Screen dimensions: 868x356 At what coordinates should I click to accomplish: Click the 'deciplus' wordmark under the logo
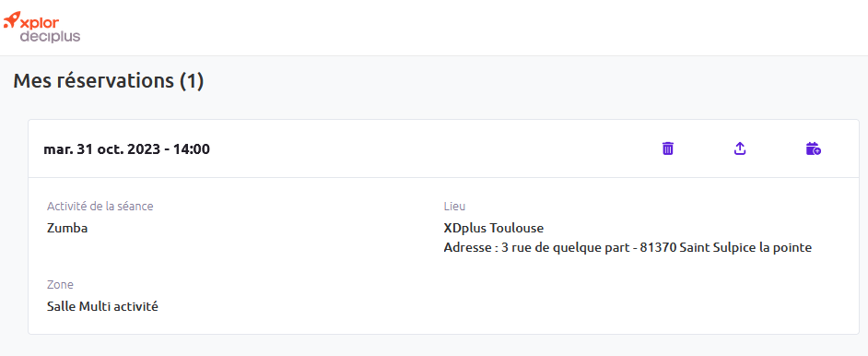(x=51, y=37)
